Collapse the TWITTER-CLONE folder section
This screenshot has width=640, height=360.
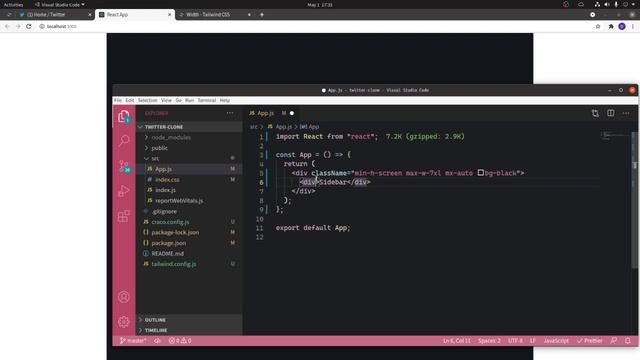[x=190, y=127]
